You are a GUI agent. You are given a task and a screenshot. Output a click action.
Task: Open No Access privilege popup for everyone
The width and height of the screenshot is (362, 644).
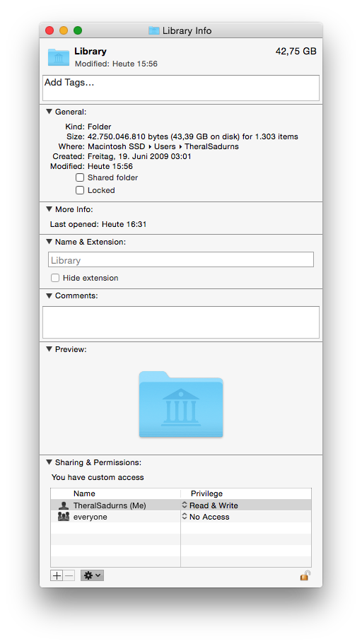coord(206,517)
